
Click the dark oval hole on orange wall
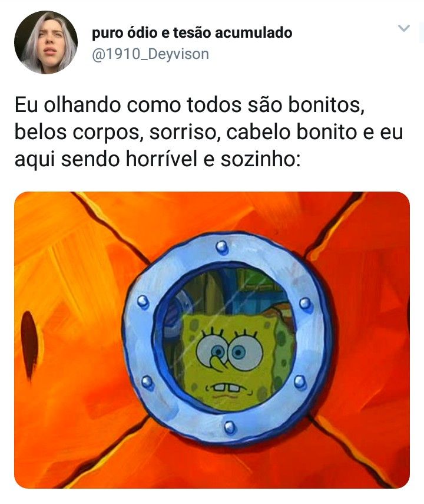point(30,345)
